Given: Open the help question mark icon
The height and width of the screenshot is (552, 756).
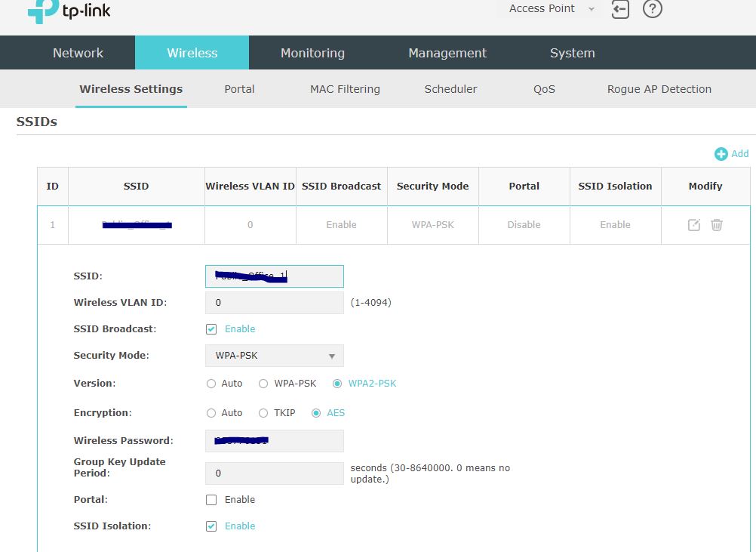Looking at the screenshot, I should pyautogui.click(x=653, y=9).
